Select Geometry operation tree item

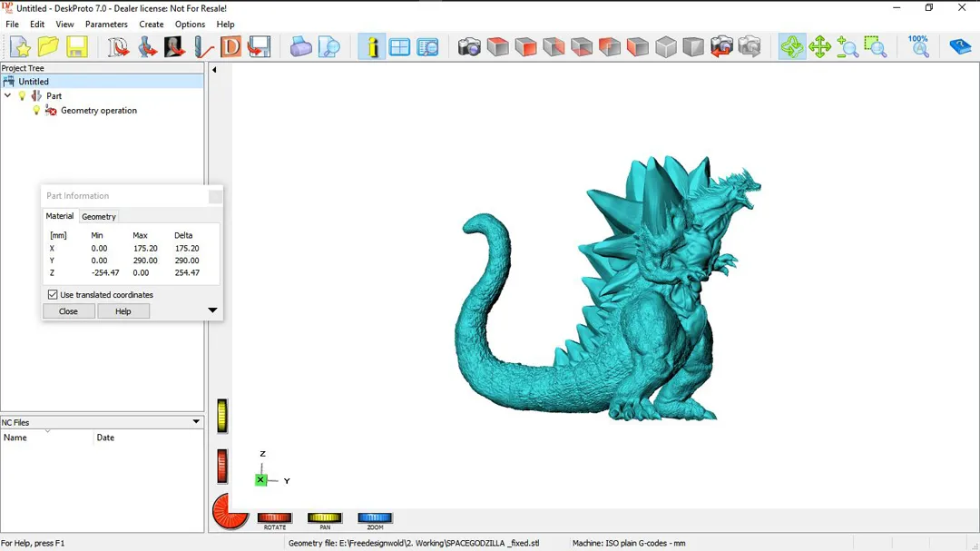pos(99,110)
